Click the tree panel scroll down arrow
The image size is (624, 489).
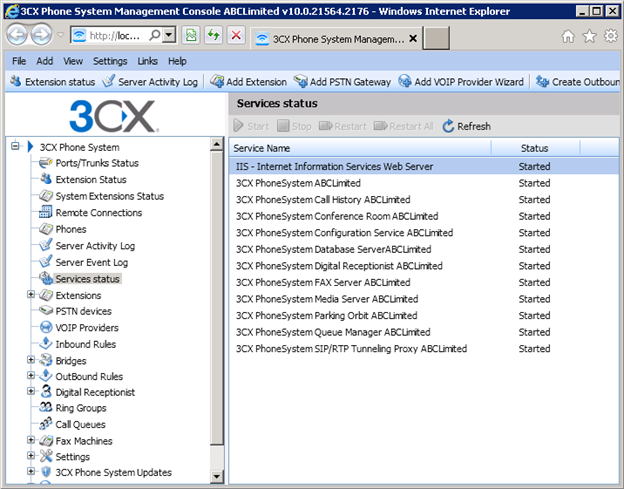click(216, 476)
